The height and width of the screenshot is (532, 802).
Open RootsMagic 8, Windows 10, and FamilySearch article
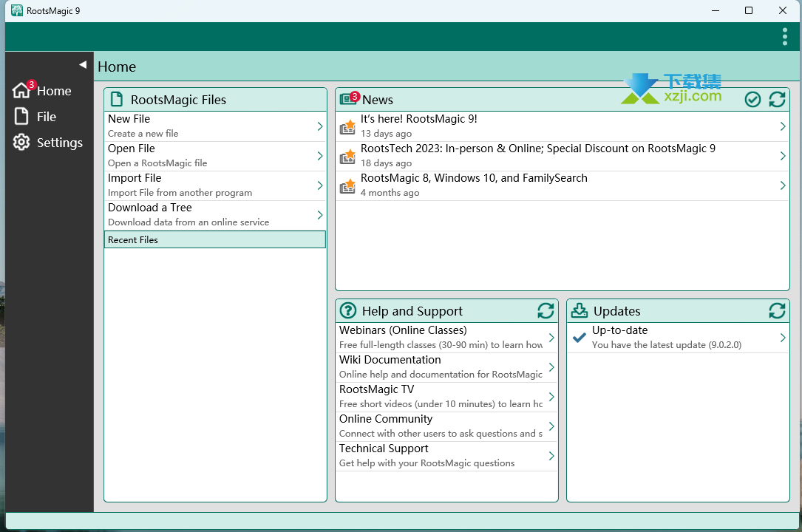pyautogui.click(x=474, y=178)
